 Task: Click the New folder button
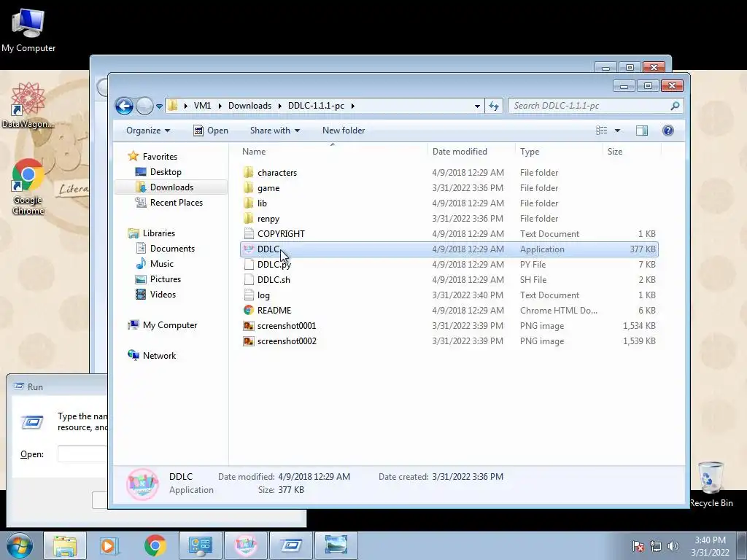[344, 131]
